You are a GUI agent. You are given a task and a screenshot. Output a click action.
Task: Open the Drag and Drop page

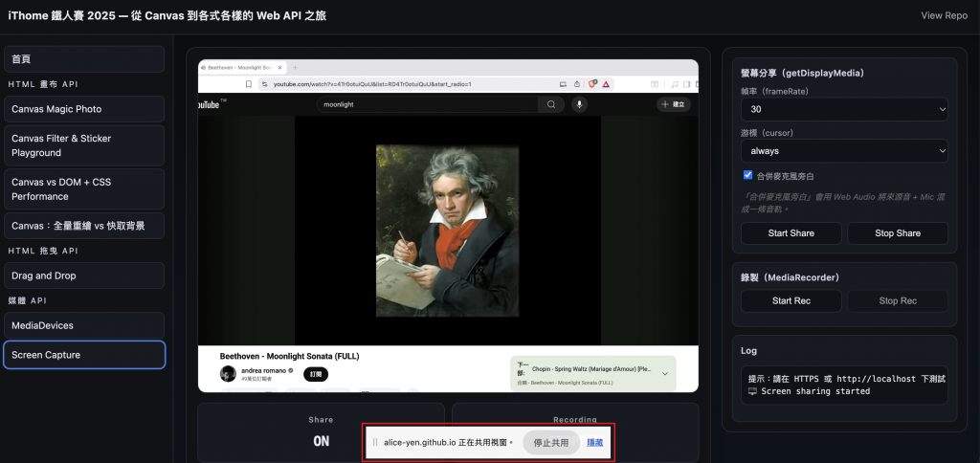pyautogui.click(x=84, y=276)
